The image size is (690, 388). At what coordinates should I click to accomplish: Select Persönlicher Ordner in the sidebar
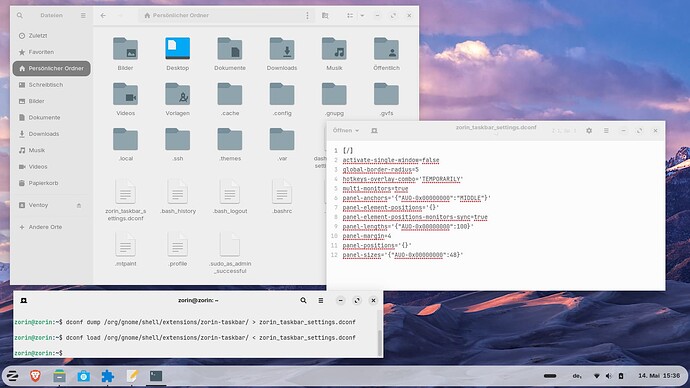point(52,68)
